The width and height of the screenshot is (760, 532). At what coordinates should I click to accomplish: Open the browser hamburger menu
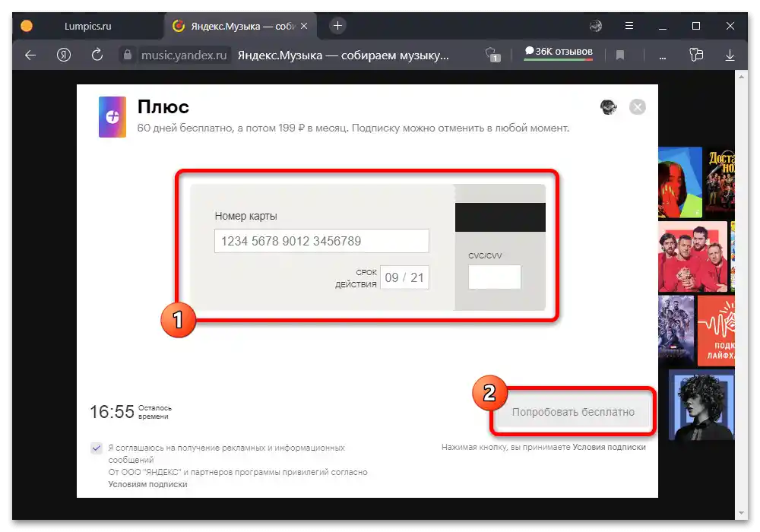click(x=629, y=26)
